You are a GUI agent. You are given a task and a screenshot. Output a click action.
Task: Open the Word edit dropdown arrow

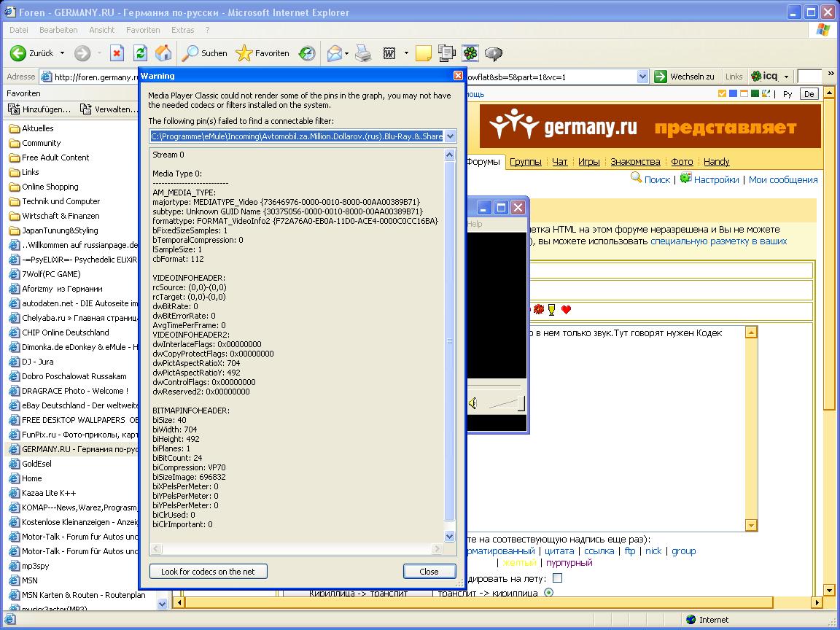[x=406, y=53]
